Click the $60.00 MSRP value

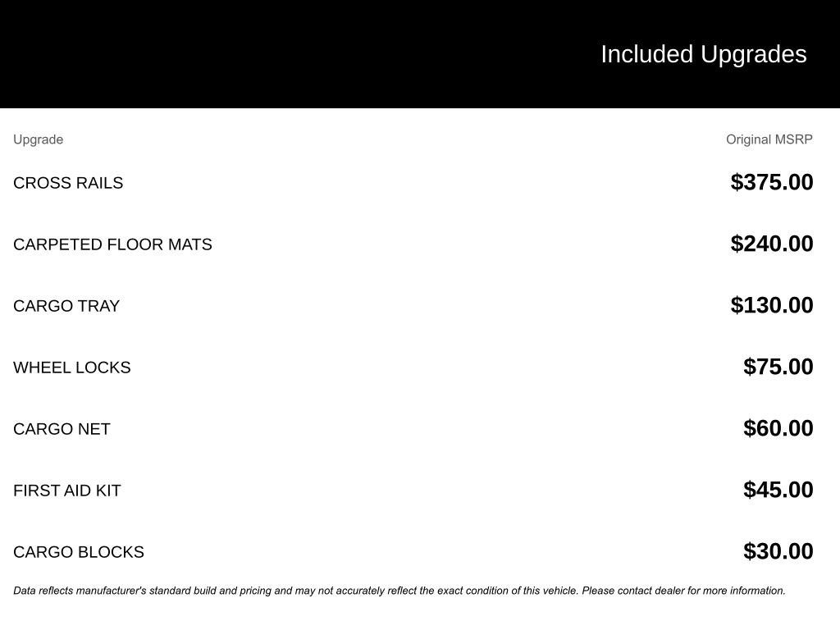point(778,428)
